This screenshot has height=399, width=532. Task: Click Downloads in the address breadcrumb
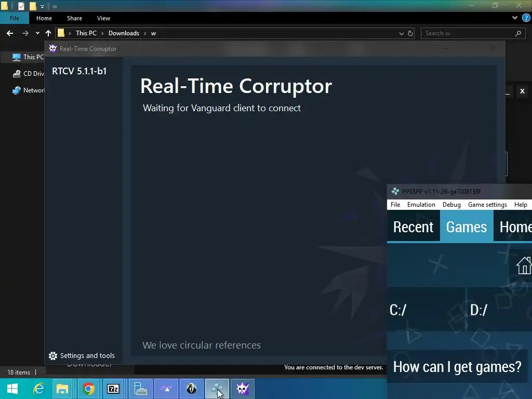click(x=124, y=33)
